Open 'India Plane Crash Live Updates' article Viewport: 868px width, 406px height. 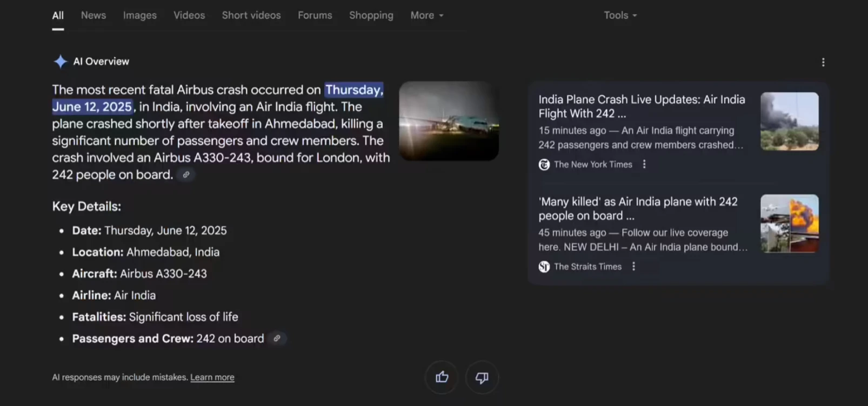[642, 106]
